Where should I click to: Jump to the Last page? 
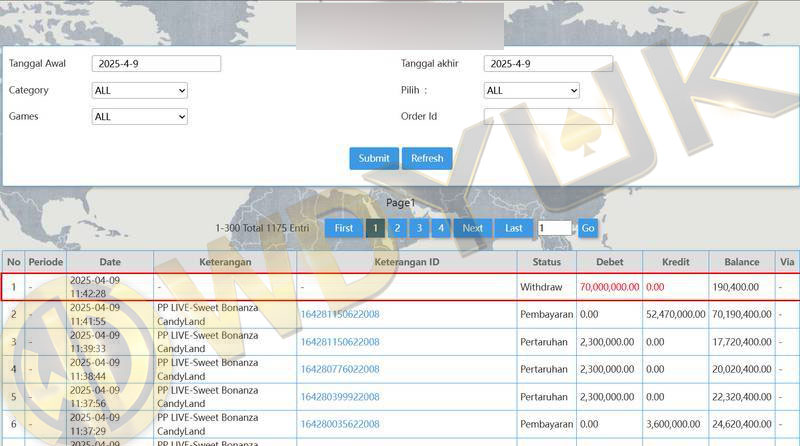click(513, 228)
